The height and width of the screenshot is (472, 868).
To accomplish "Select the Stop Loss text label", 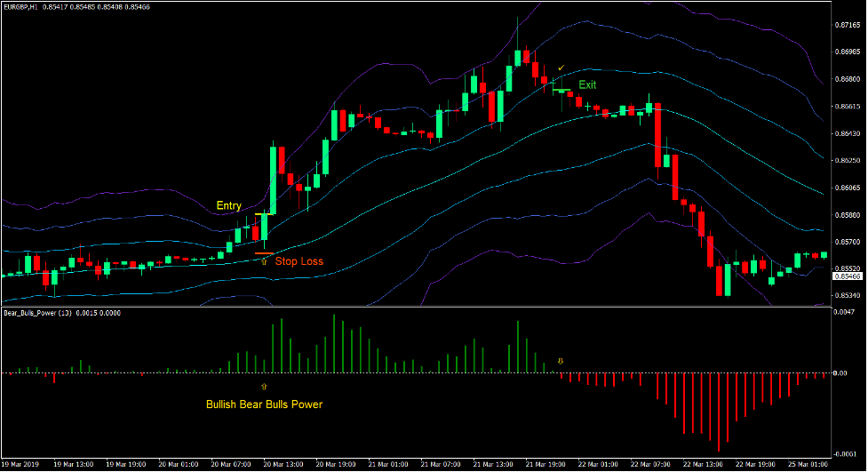I will pos(299,261).
